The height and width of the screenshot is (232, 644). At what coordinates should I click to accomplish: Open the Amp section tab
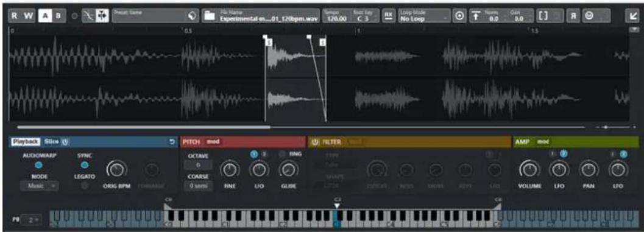522,142
